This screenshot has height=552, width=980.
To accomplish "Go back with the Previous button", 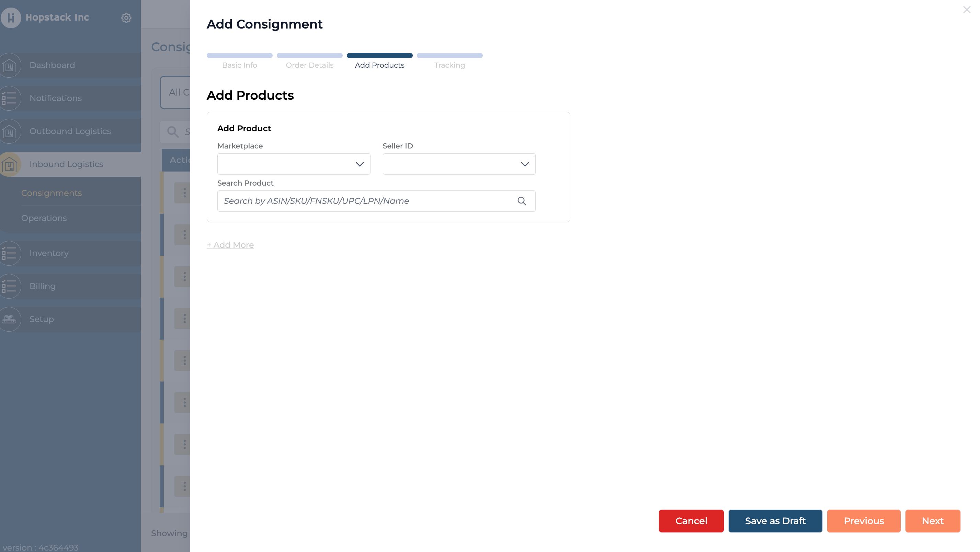I will tap(864, 521).
